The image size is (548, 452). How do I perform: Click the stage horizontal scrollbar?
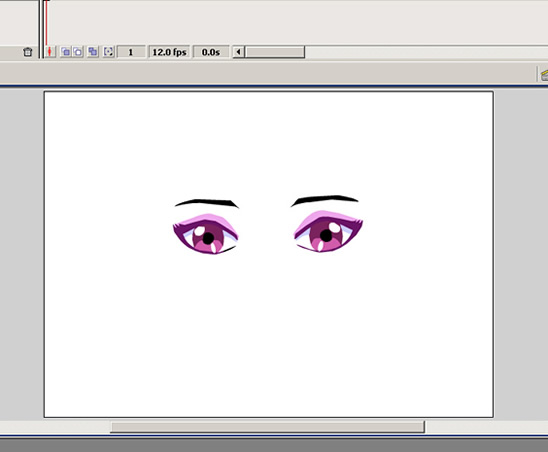coord(267,427)
